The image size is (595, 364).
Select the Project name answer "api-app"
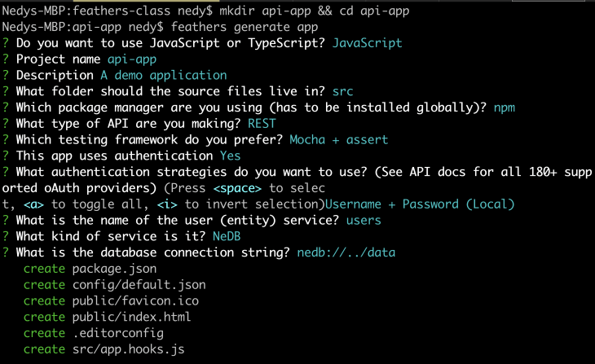pos(131,59)
